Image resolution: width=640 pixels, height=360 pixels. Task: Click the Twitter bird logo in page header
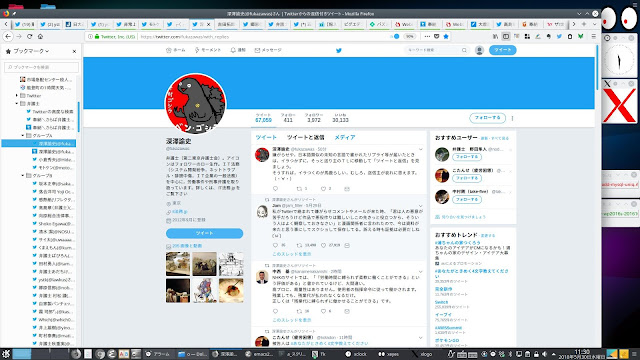(x=338, y=50)
